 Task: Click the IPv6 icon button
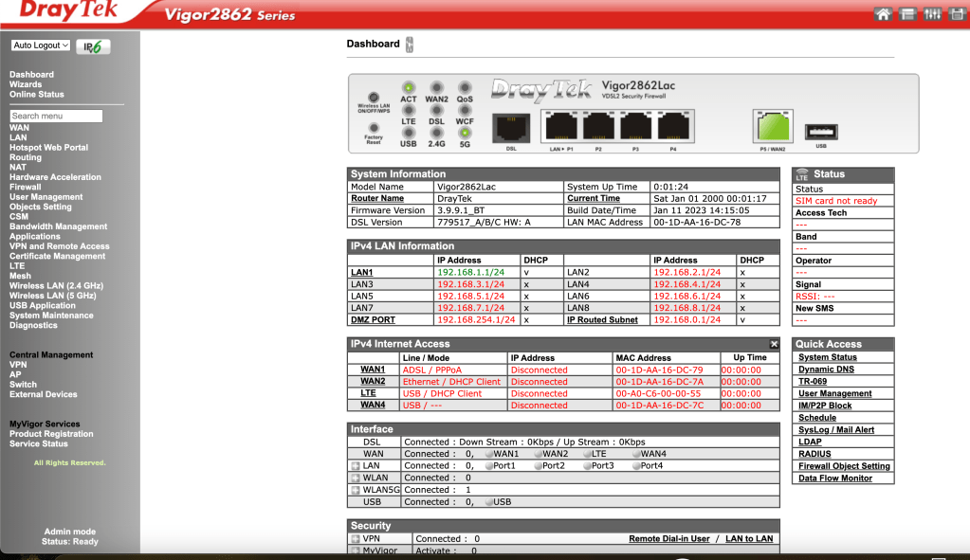(x=93, y=46)
